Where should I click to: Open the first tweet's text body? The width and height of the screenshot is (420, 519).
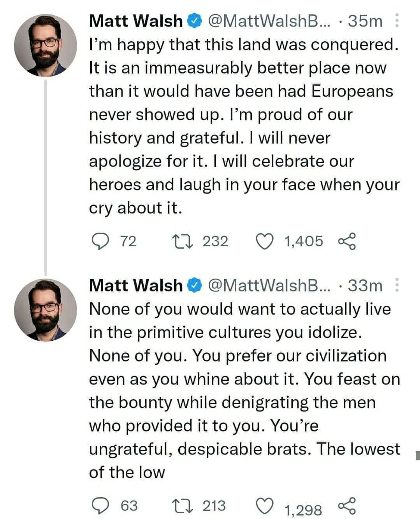(241, 126)
